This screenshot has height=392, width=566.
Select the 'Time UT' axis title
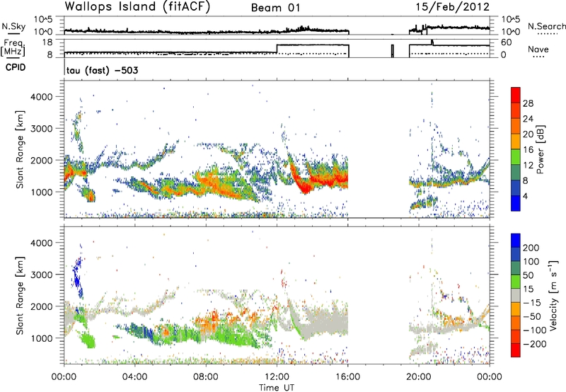[x=277, y=387]
